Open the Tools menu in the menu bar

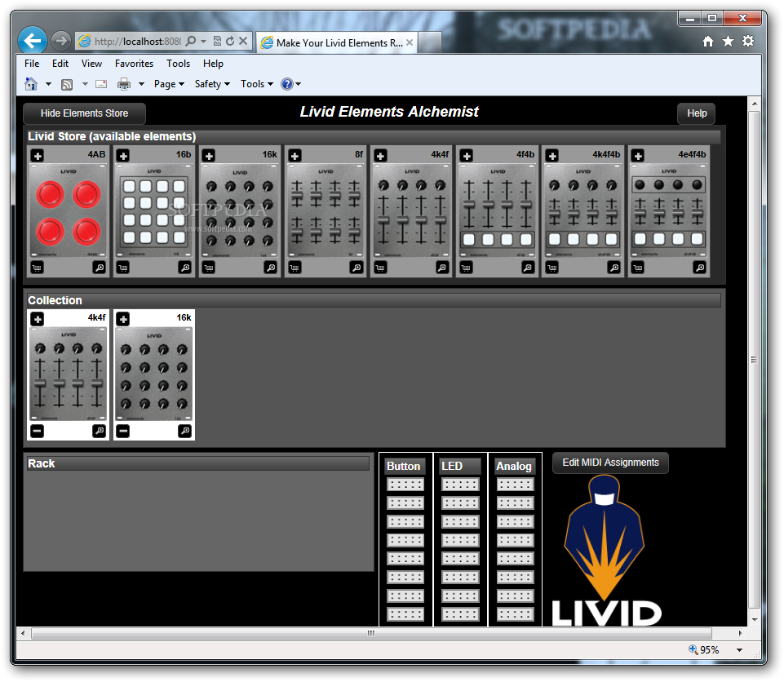[x=178, y=64]
